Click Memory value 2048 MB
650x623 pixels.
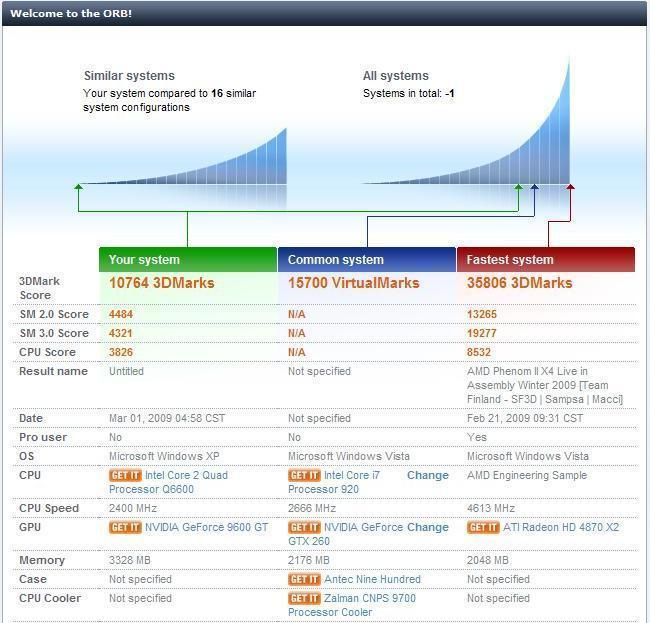pos(488,560)
